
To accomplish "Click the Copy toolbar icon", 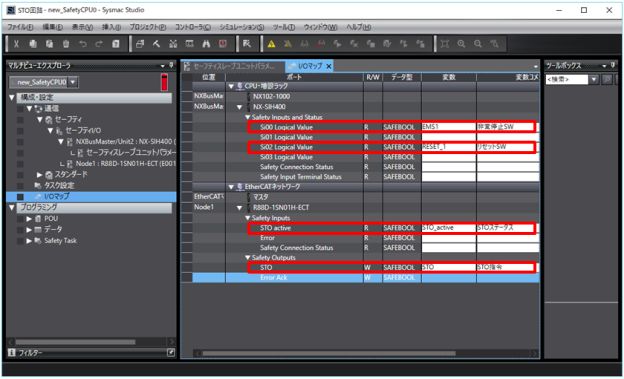I will click(x=33, y=44).
